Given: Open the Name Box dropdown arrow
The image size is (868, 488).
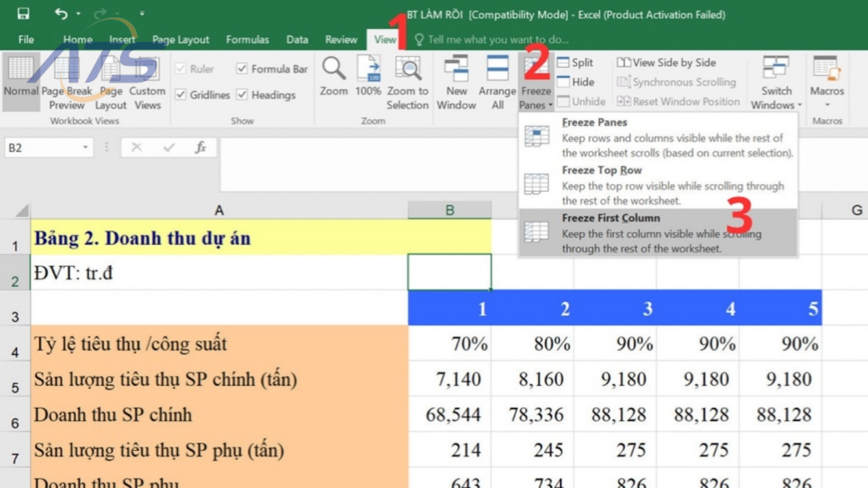Looking at the screenshot, I should pyautogui.click(x=85, y=147).
